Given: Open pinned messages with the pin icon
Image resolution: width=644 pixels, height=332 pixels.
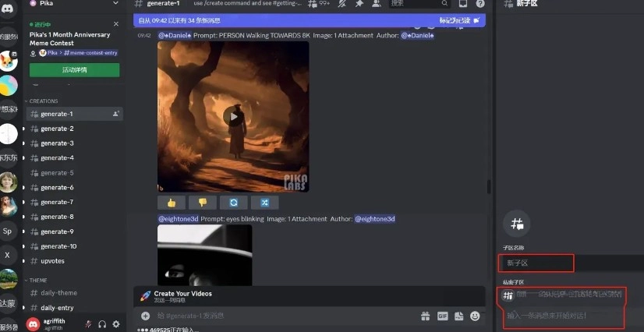Looking at the screenshot, I should pyautogui.click(x=359, y=4).
